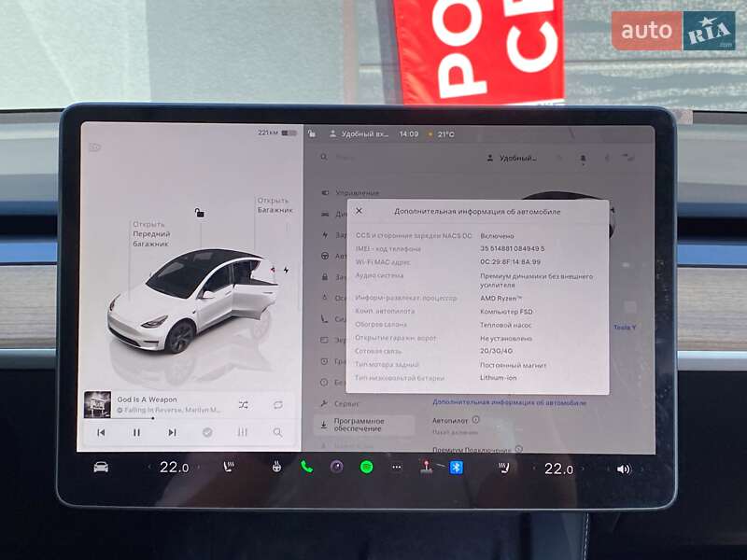Toggle repeat in media player
The height and width of the screenshot is (560, 747).
[278, 405]
